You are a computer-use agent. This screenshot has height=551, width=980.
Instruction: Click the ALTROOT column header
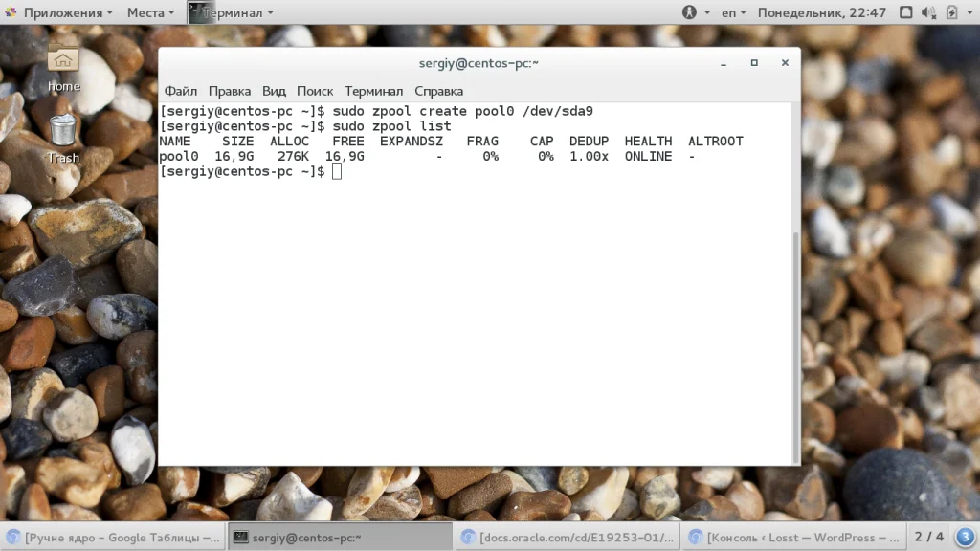click(716, 142)
